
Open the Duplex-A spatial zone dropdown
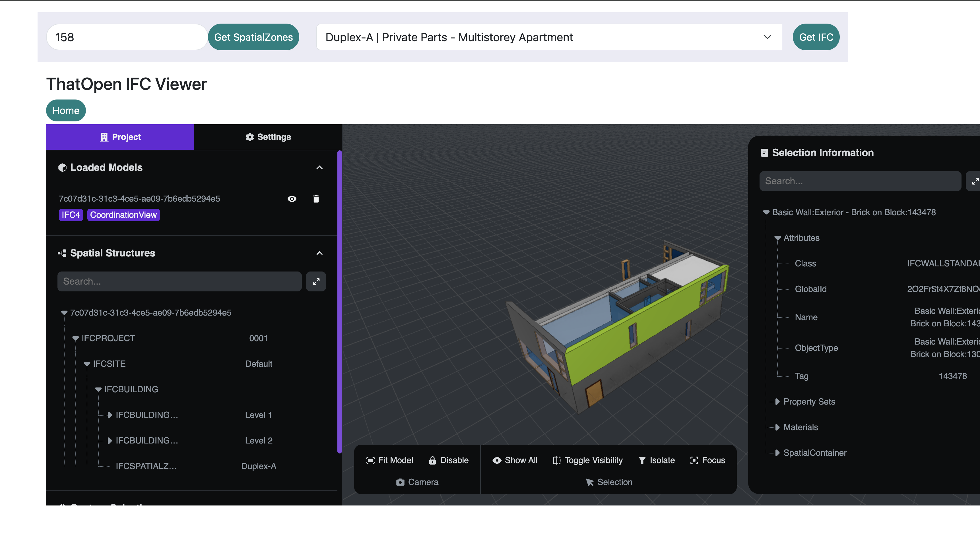549,37
